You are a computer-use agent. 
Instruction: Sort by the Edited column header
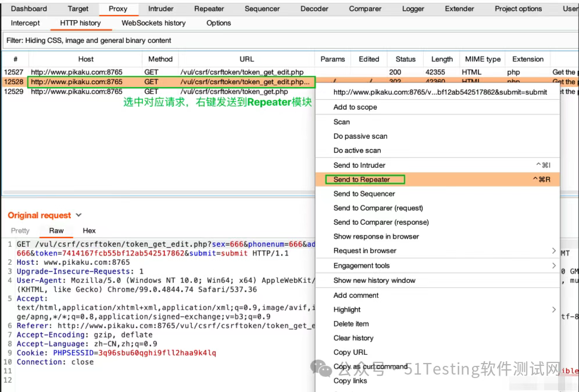click(x=369, y=59)
